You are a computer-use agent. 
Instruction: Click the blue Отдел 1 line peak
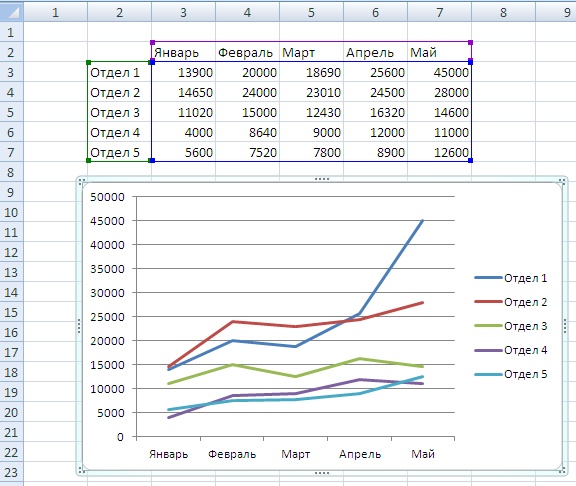pyautogui.click(x=423, y=220)
